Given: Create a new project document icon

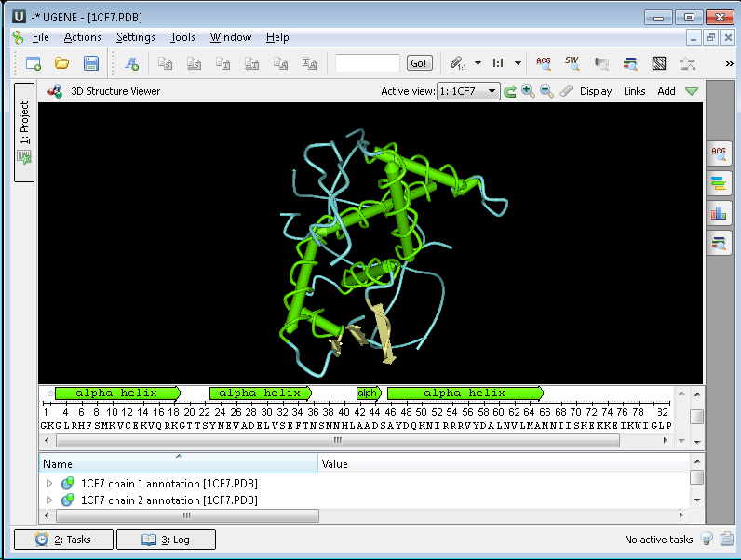Looking at the screenshot, I should tap(34, 63).
